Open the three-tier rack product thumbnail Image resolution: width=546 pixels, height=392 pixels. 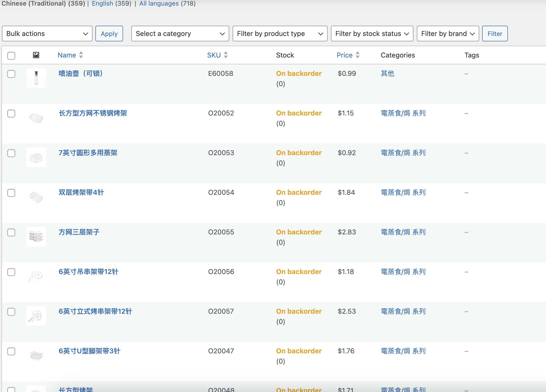[36, 237]
